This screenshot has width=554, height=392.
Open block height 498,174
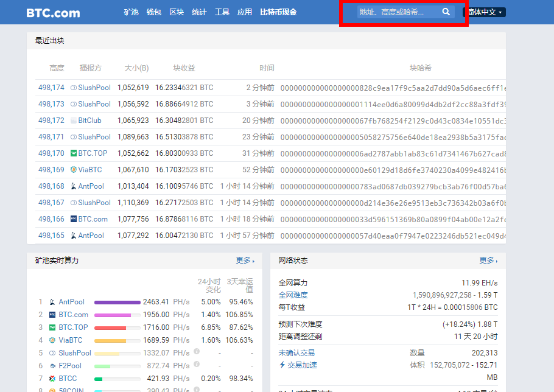click(51, 88)
